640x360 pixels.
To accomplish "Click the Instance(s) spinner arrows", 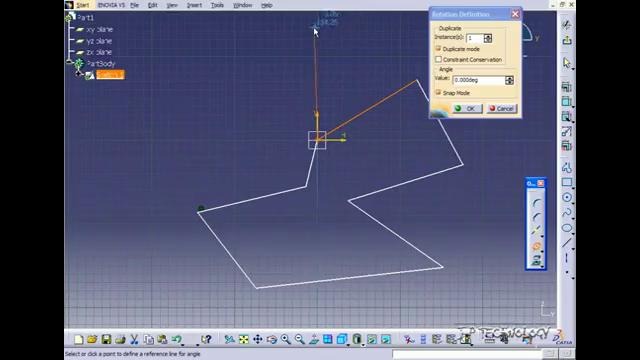I will (488, 38).
